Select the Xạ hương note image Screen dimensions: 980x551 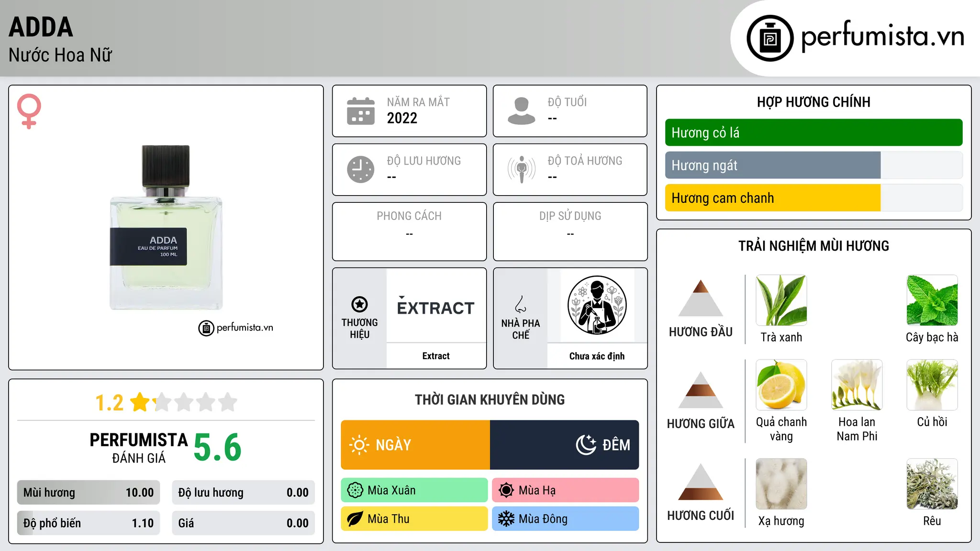(781, 484)
